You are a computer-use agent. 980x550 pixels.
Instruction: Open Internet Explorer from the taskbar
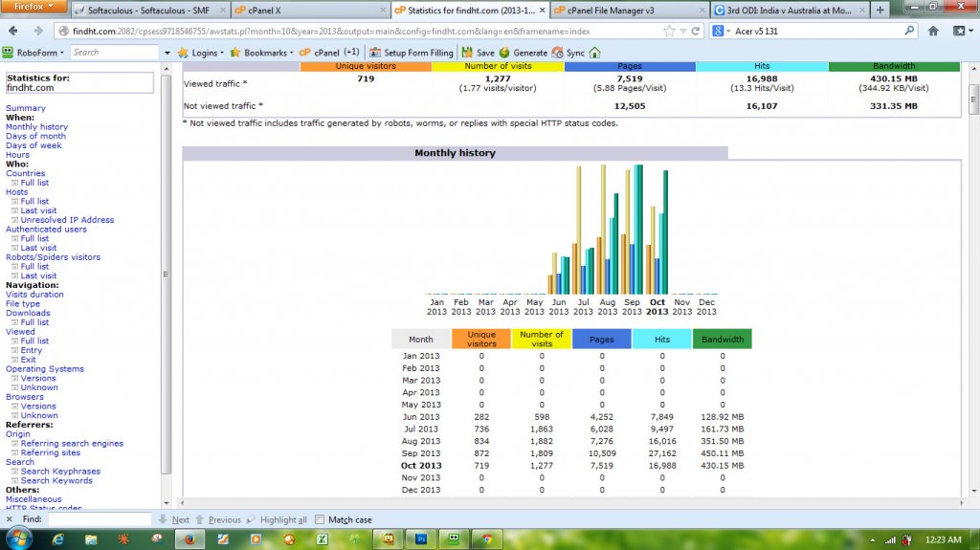coord(58,539)
